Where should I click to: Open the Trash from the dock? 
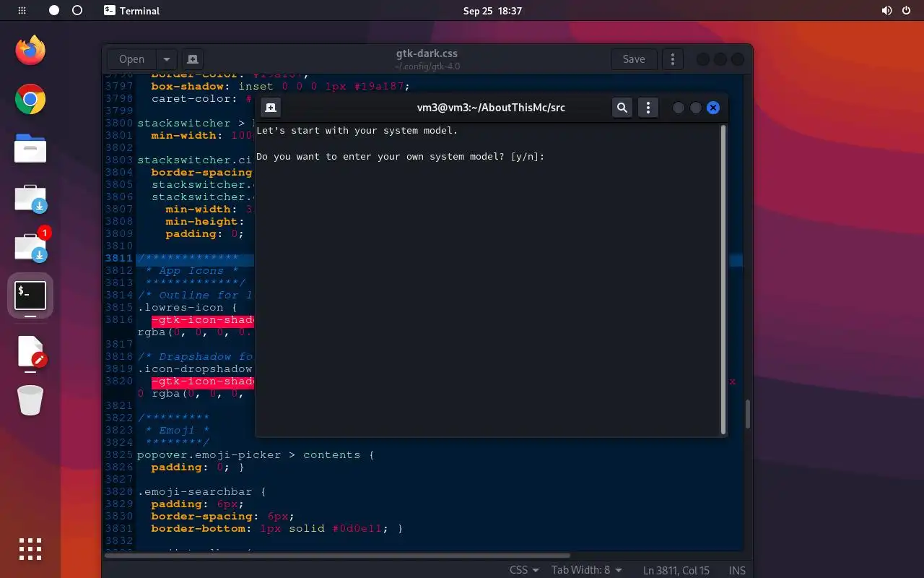[30, 400]
